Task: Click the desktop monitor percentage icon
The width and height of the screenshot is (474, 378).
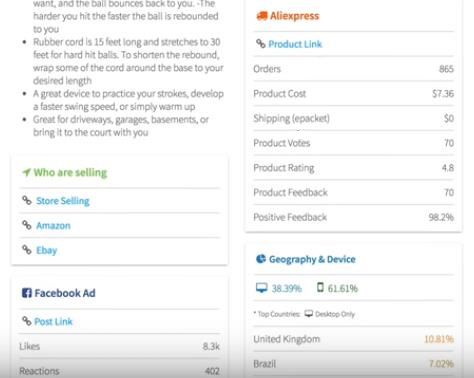Action: click(262, 288)
